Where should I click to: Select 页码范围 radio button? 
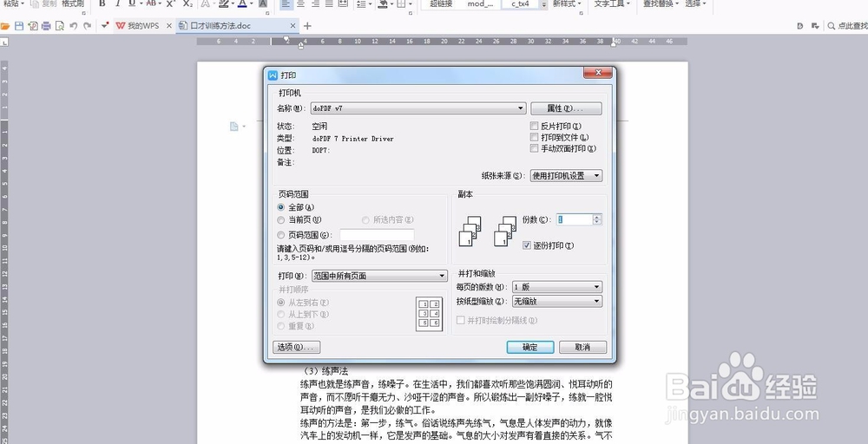pos(281,235)
